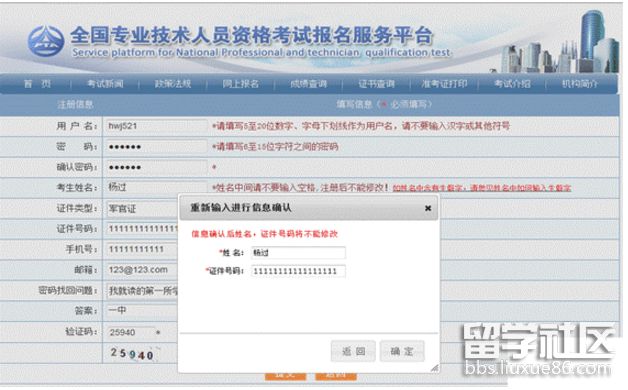Click the dialog title 重新输入进行信息确认

[241, 208]
